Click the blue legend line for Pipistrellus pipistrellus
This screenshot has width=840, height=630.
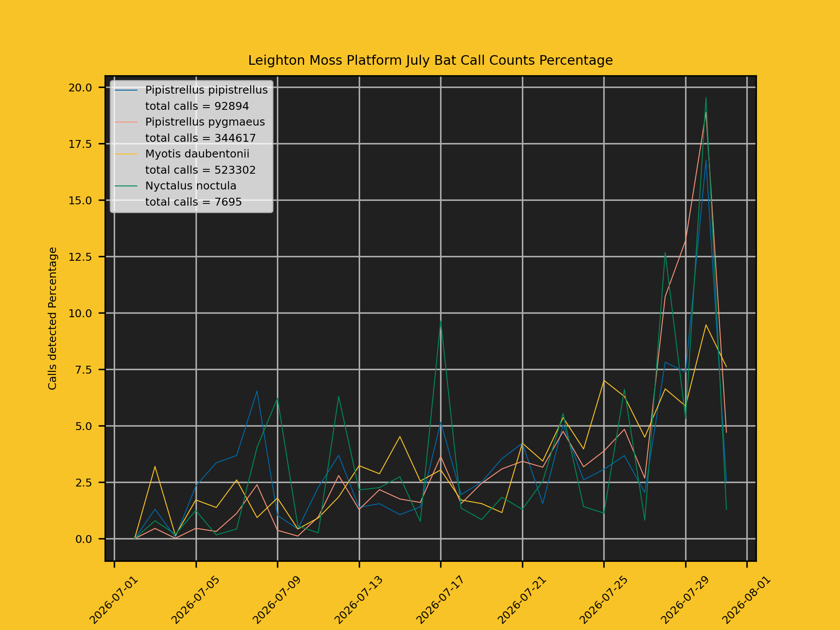(x=126, y=91)
